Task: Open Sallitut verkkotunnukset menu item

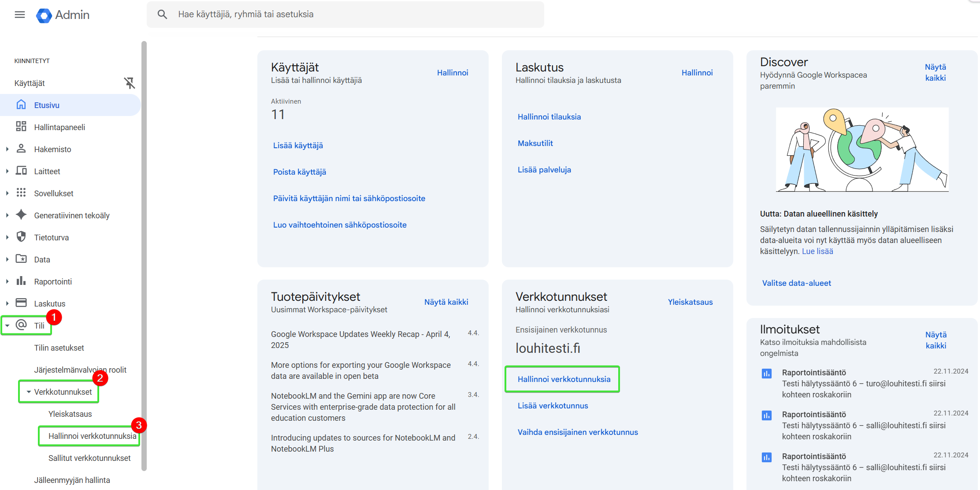Action: point(89,458)
